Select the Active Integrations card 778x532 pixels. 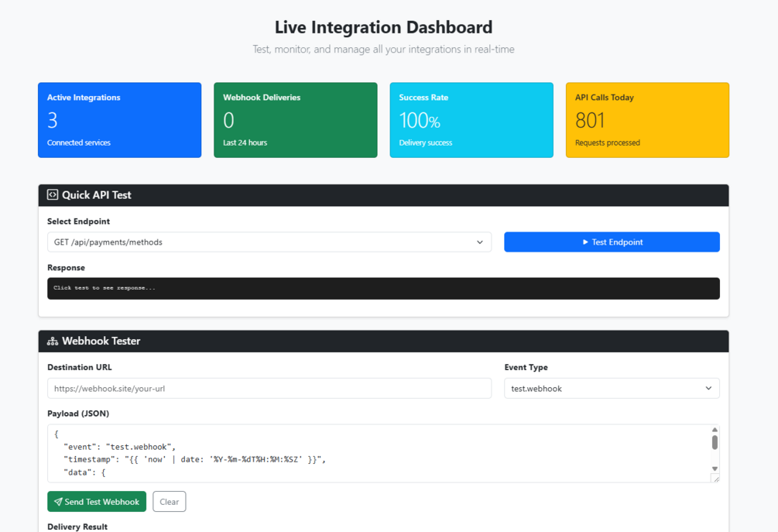coord(119,120)
